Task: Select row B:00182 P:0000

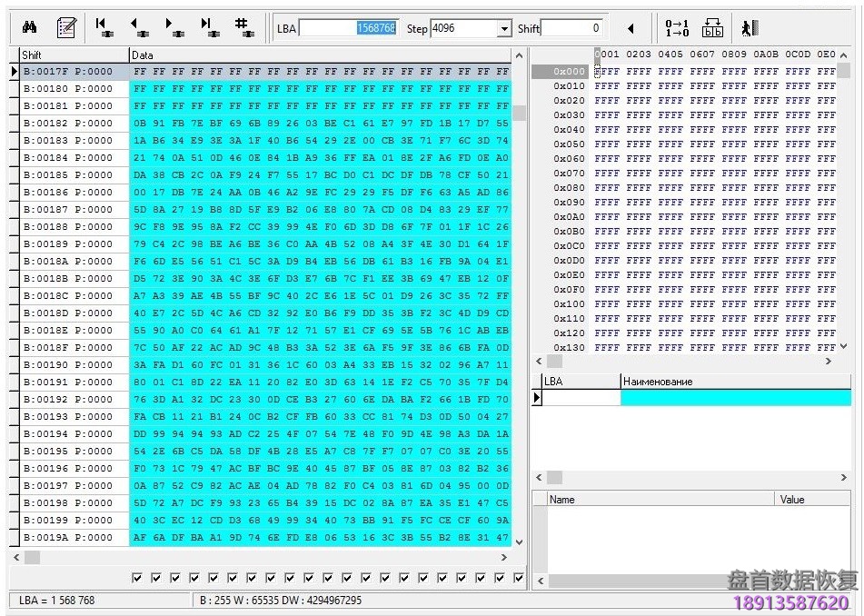Action: coord(68,123)
